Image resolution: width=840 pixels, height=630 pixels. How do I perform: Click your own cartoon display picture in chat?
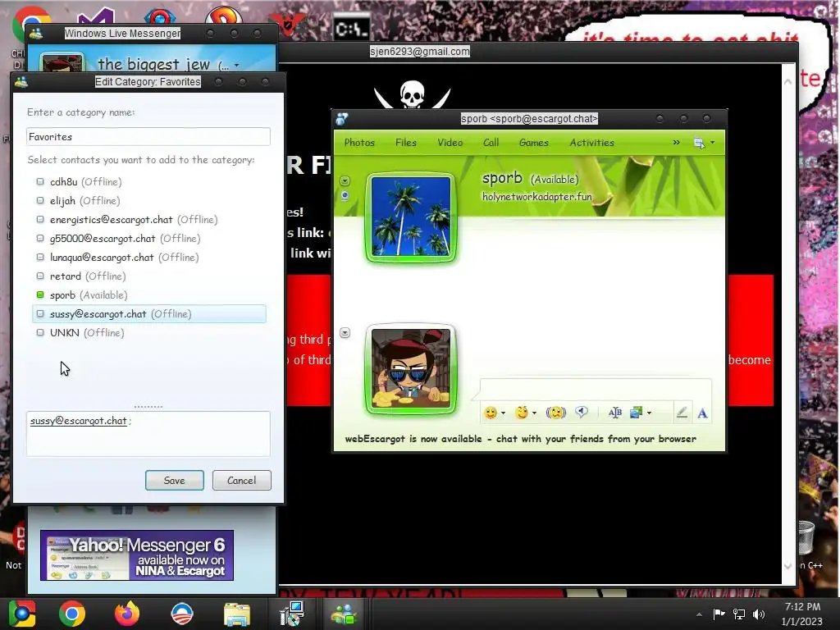(411, 368)
